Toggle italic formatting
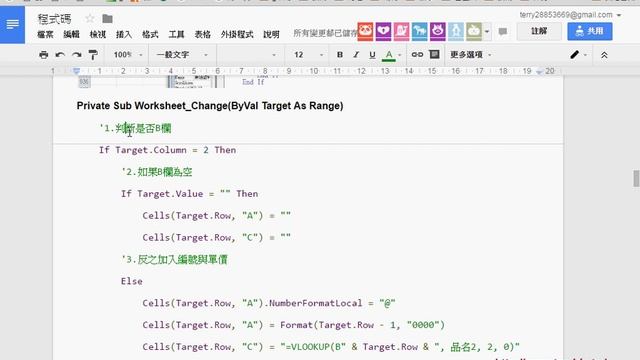This screenshot has height=360, width=640. (x=356, y=55)
